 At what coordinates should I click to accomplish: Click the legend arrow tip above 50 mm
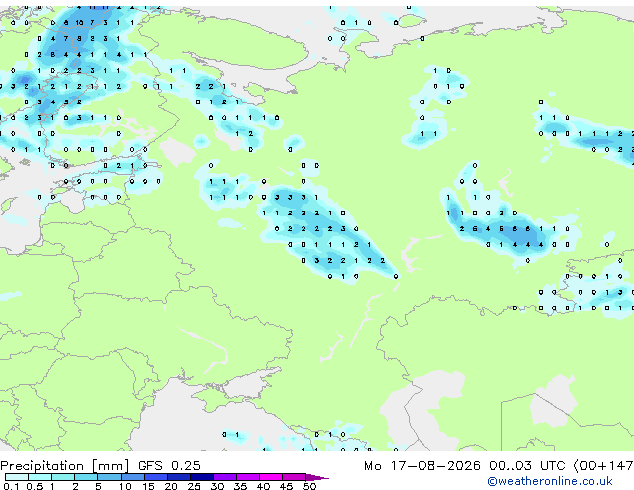[317, 477]
